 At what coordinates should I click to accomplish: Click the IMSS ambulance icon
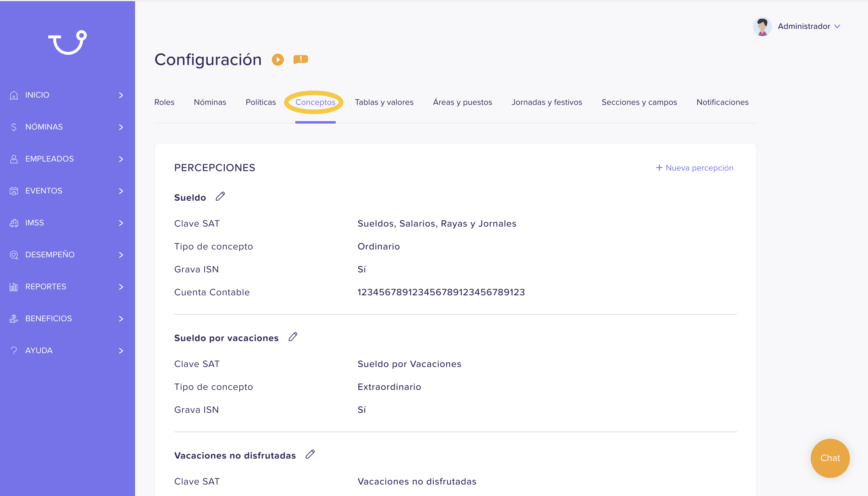pyautogui.click(x=14, y=223)
